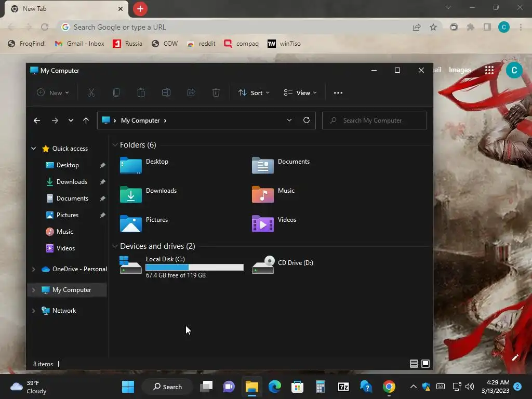Open Chrome bookmark star icon
Image resolution: width=532 pixels, height=399 pixels.
[x=433, y=27]
